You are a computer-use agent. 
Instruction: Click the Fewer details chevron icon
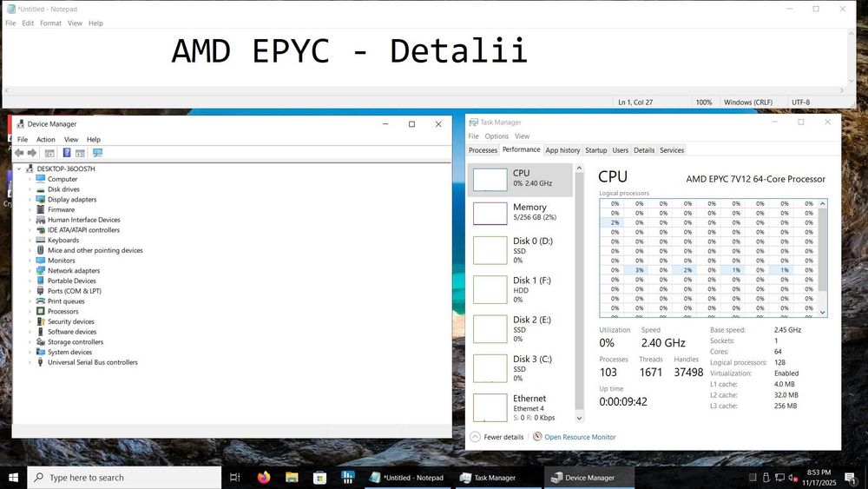pos(475,437)
